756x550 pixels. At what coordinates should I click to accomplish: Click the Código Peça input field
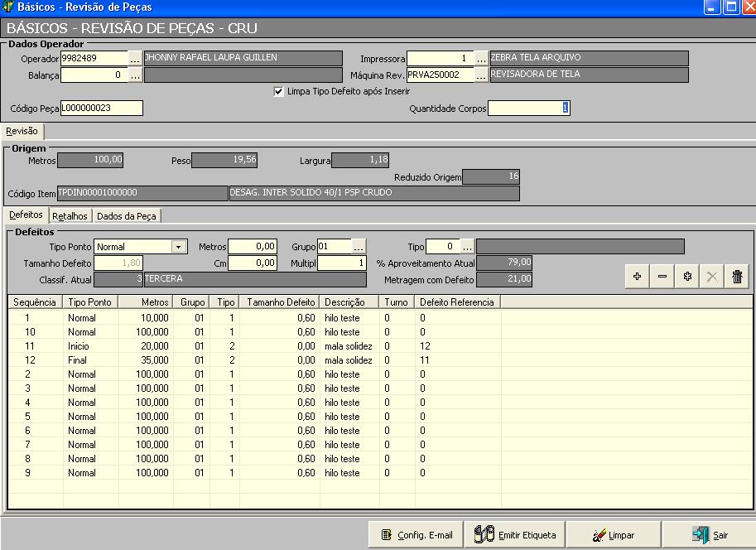click(101, 108)
